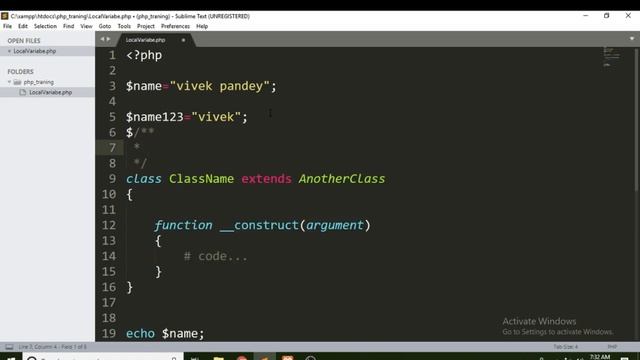640x360 pixels.
Task: Click the function keyword on line 12
Action: [x=183, y=225]
